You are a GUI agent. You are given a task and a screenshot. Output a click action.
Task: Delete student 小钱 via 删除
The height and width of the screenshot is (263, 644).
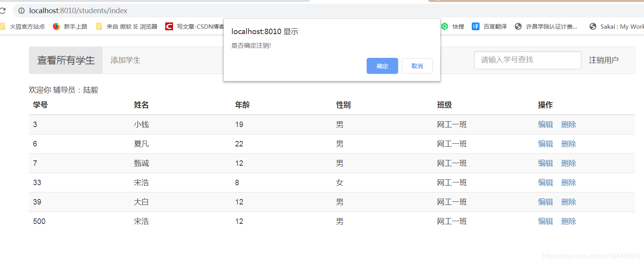[569, 124]
